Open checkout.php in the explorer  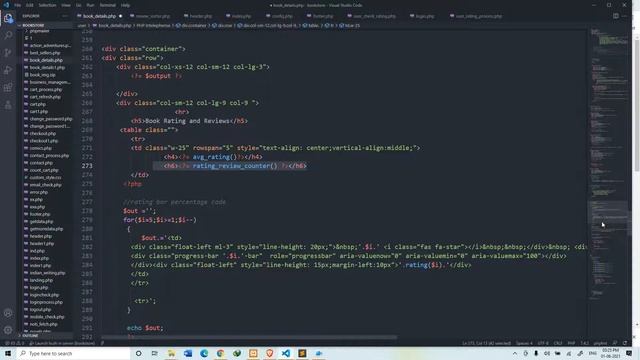click(42, 133)
